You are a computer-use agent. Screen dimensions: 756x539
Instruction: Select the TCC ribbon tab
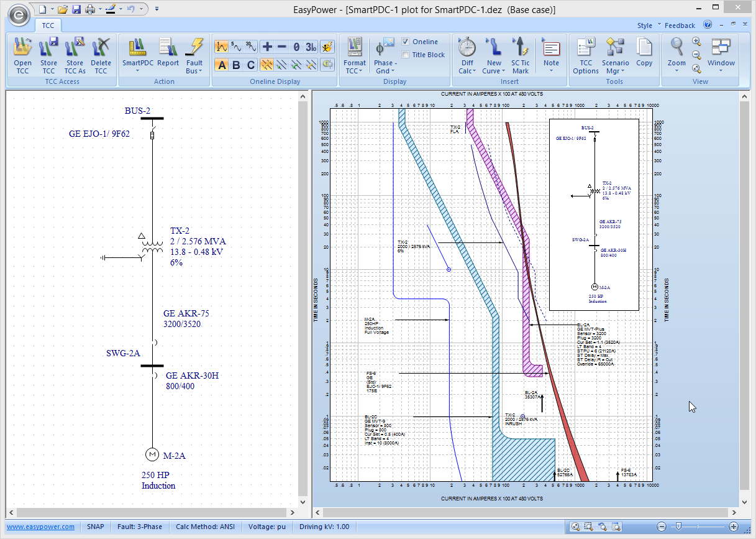click(48, 25)
